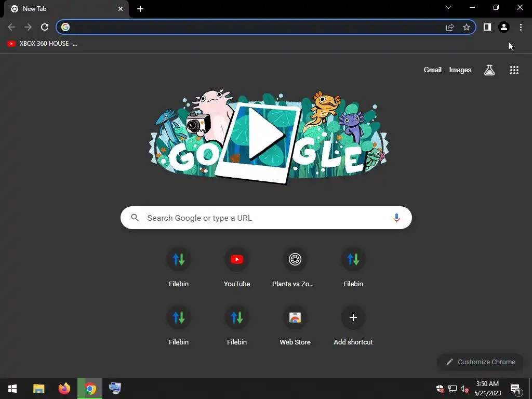Click the magnifier icon in the search box
Screen dimensions: 532x399
pyautogui.click(x=135, y=218)
